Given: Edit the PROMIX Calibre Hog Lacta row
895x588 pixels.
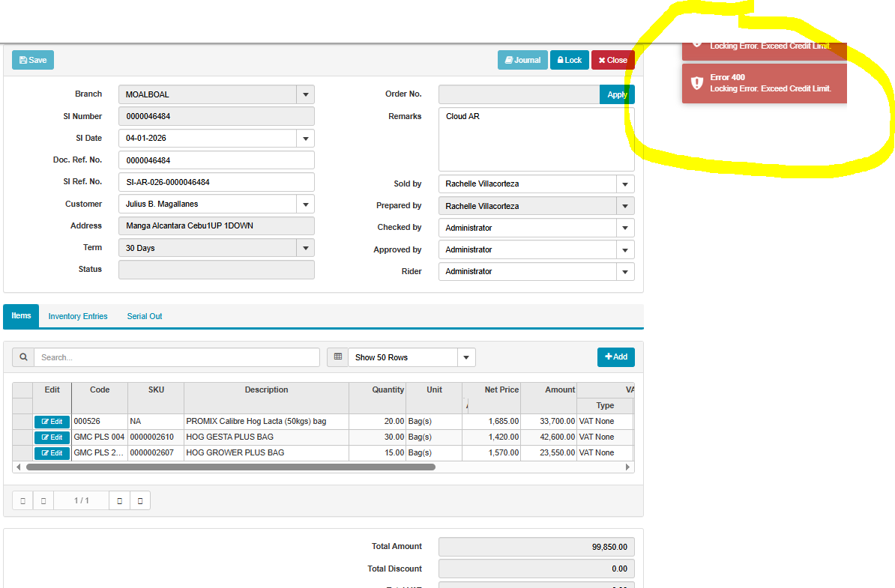Looking at the screenshot, I should tap(52, 422).
